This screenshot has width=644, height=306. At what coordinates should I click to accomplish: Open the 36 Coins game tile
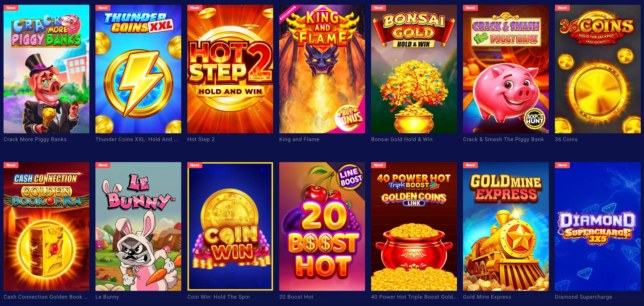tap(598, 69)
